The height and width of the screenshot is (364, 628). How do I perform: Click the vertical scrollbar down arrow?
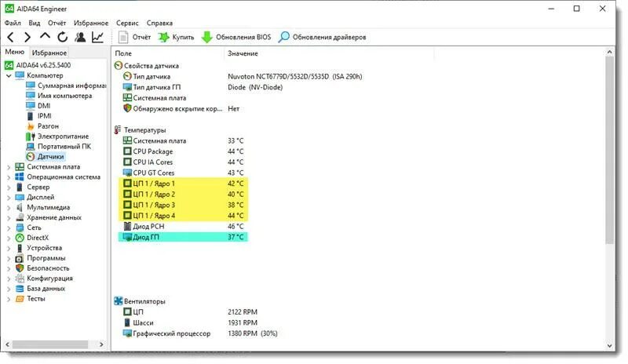click(610, 346)
